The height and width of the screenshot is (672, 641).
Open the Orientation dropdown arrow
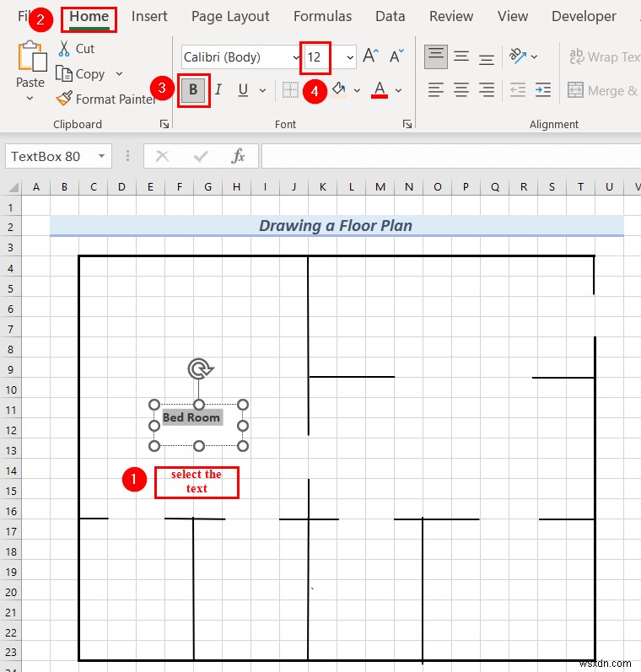tap(534, 56)
